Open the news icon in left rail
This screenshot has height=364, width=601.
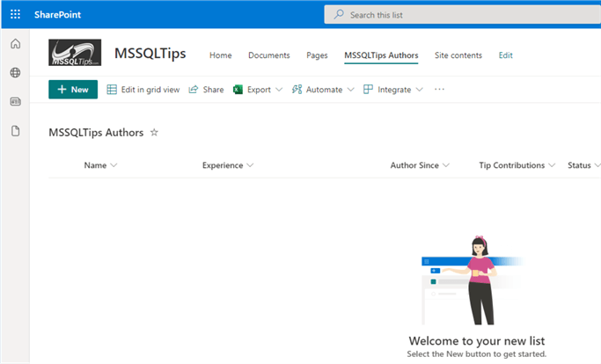click(x=15, y=101)
